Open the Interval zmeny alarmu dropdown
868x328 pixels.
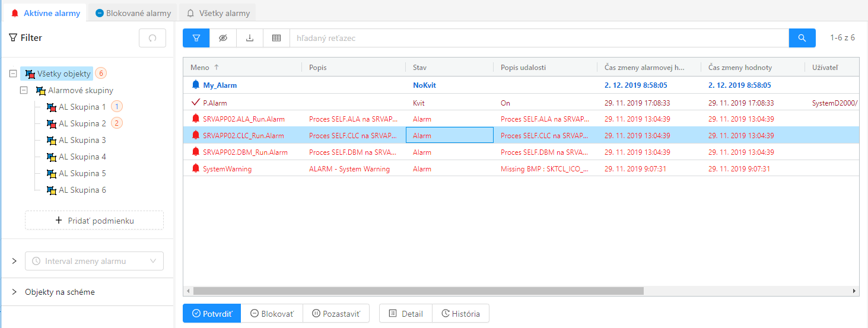[x=94, y=261]
